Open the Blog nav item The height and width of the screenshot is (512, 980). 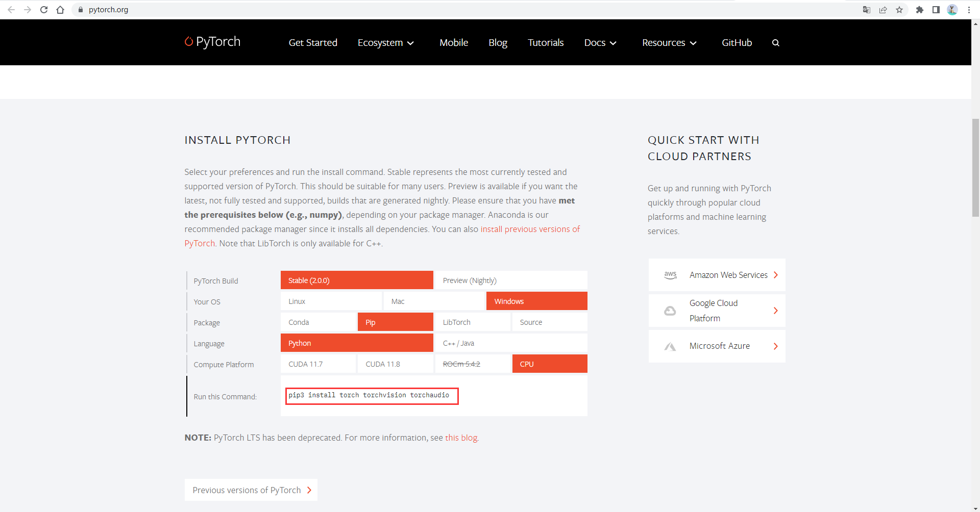point(498,43)
